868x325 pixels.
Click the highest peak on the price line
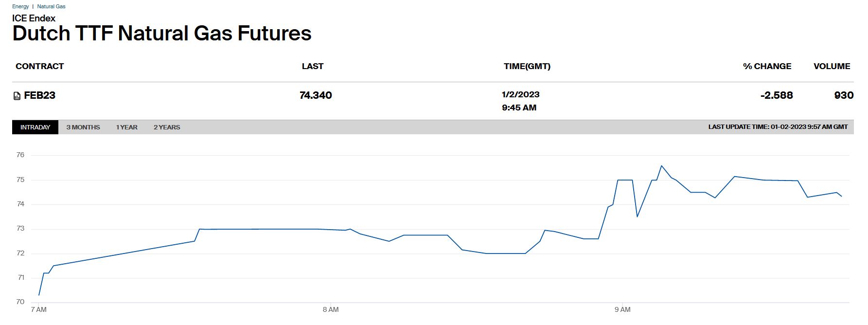(x=661, y=166)
